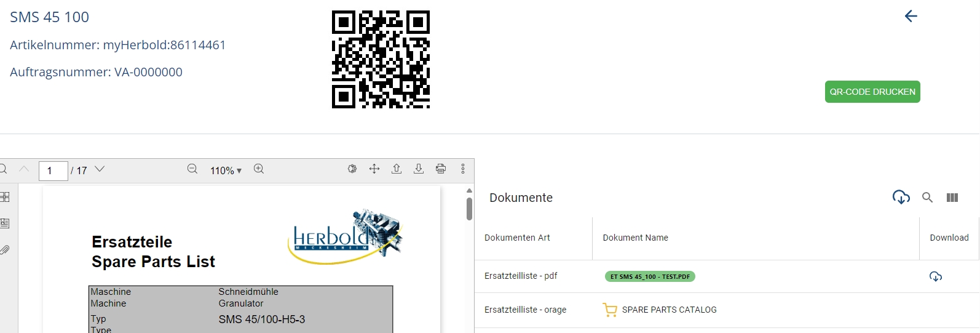
Task: Search in the Dokumente table
Action: (927, 198)
